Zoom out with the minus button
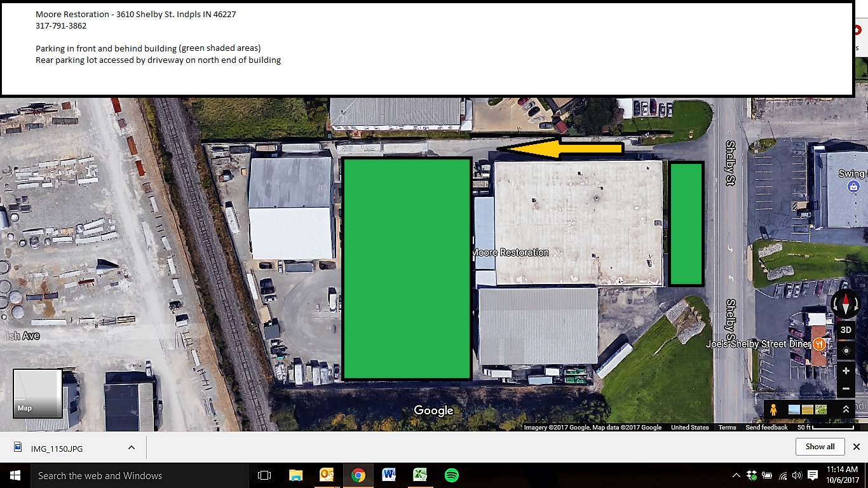868x488 pixels. tap(846, 388)
